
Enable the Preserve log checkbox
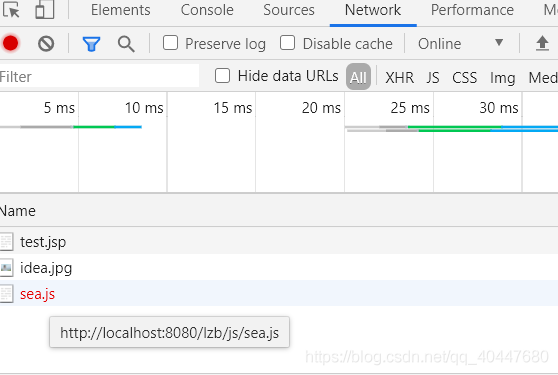point(170,43)
